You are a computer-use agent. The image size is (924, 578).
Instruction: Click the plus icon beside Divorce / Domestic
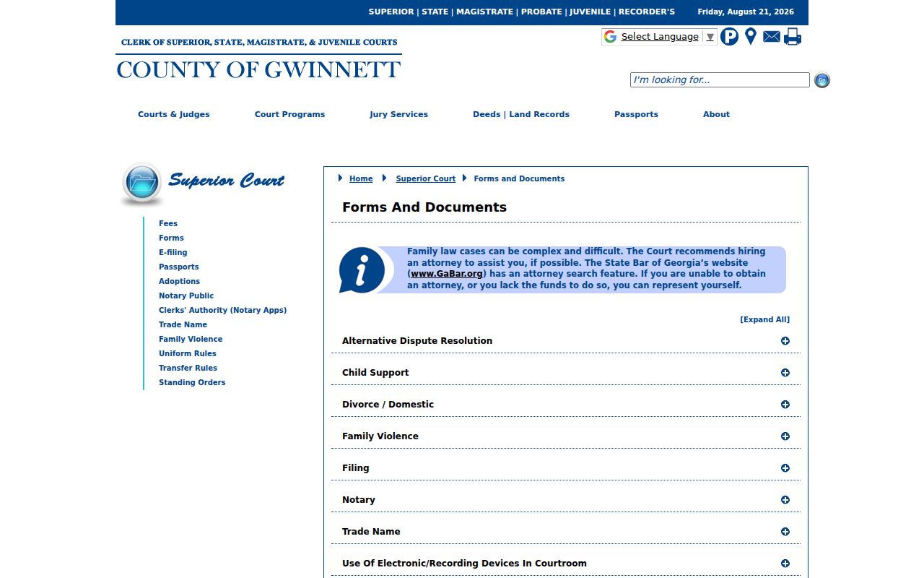click(785, 405)
